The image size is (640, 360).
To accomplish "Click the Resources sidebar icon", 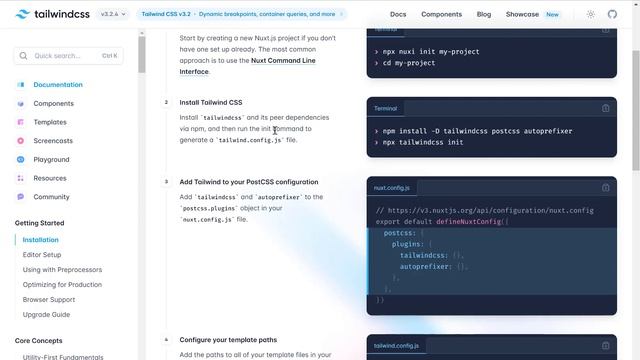I will (20, 178).
